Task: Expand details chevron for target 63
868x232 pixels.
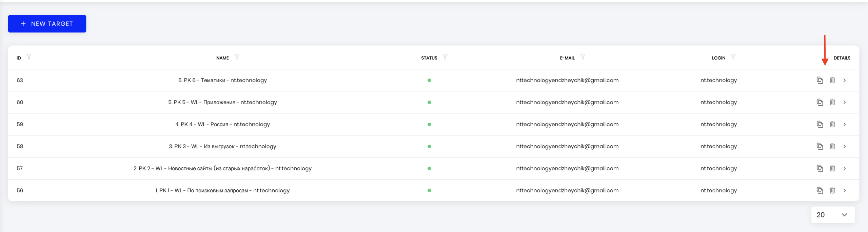Action: (x=845, y=80)
